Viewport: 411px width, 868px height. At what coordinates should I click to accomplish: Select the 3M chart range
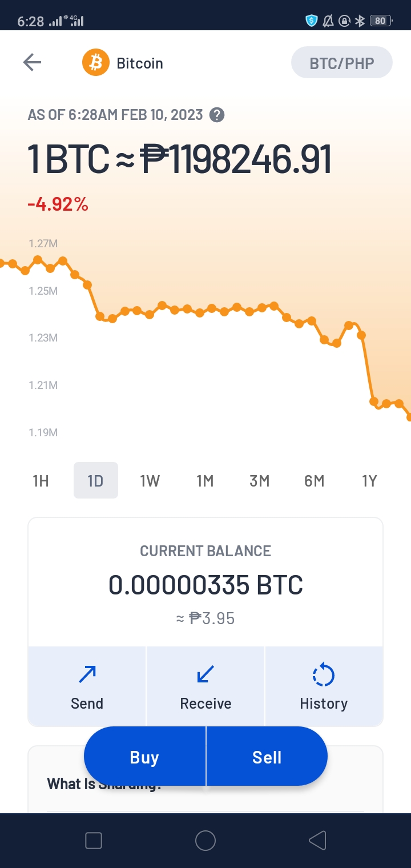click(260, 481)
